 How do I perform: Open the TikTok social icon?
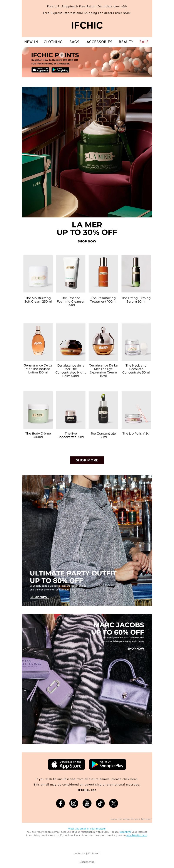(100, 803)
